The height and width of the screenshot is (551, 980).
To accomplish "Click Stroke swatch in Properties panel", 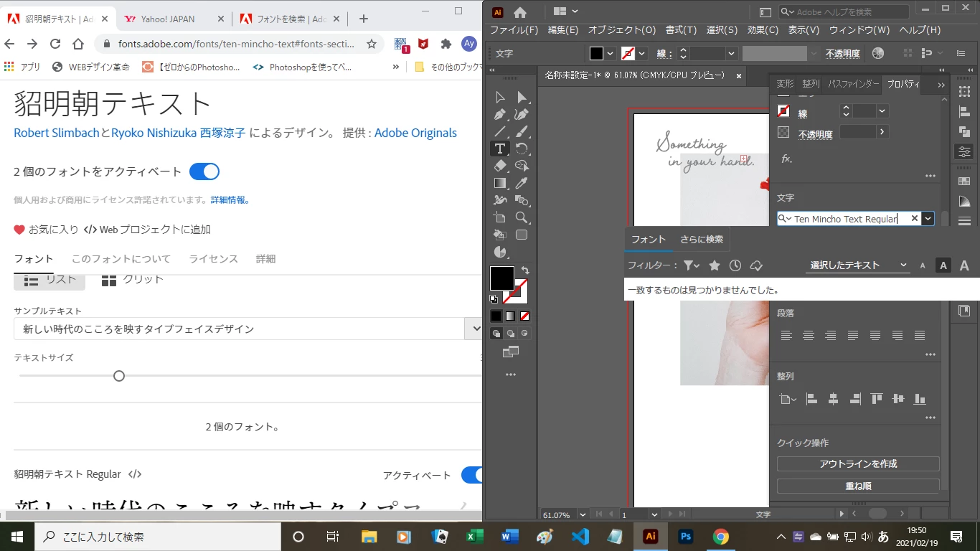I will [x=784, y=111].
